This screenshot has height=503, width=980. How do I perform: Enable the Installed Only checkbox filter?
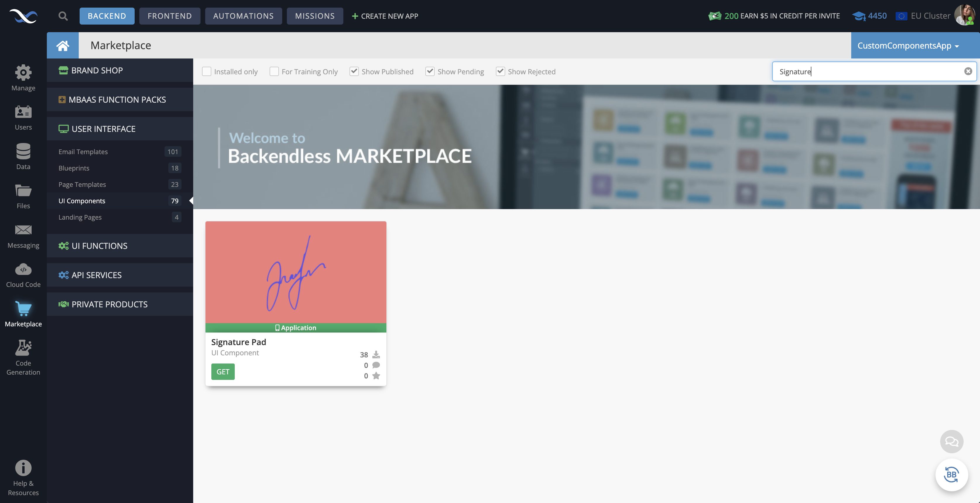[x=206, y=71]
